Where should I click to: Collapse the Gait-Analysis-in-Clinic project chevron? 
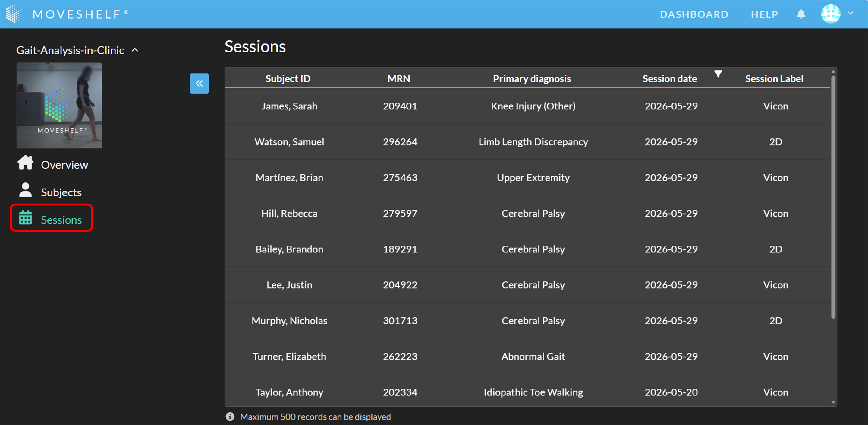pyautogui.click(x=135, y=50)
